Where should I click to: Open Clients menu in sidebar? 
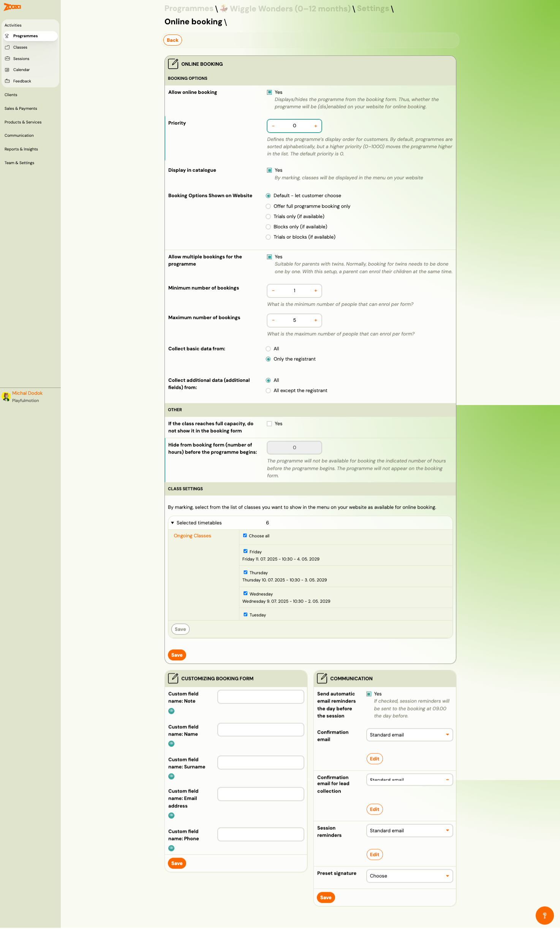pyautogui.click(x=11, y=95)
